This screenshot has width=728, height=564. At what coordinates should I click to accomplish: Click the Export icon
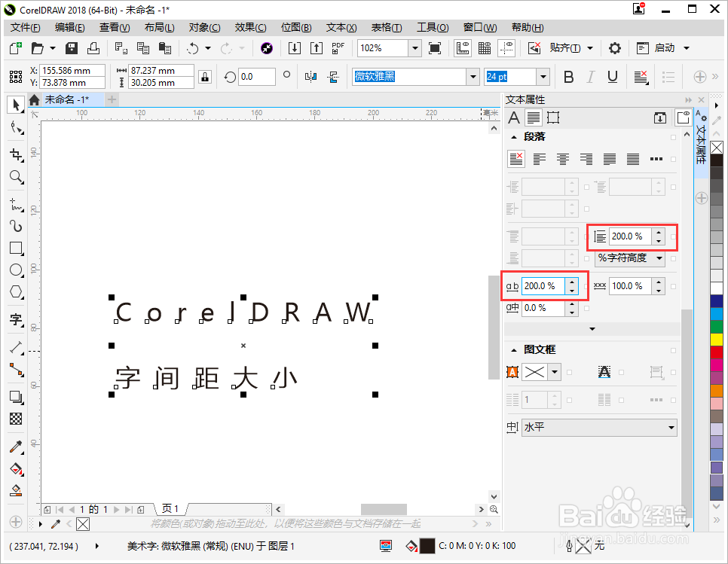click(x=317, y=47)
